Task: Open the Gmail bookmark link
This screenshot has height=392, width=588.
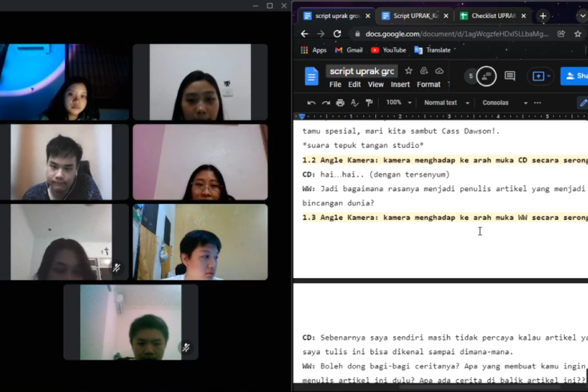Action: click(348, 50)
